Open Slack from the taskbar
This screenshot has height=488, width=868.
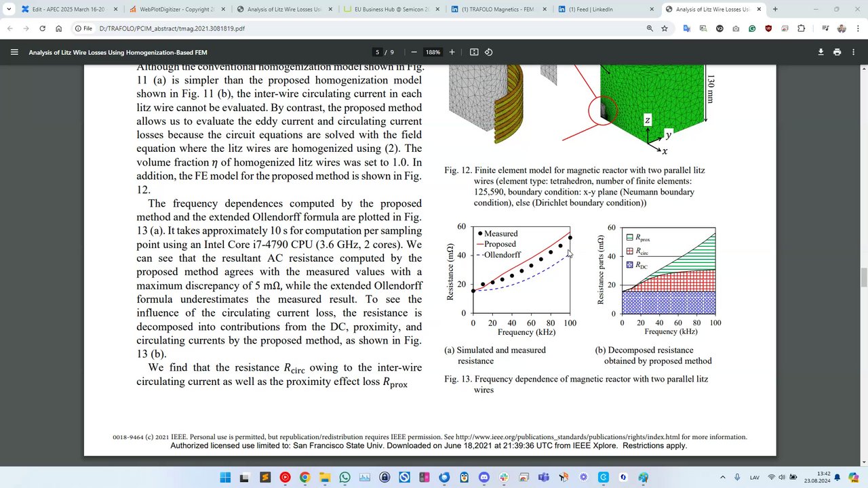tap(504, 477)
